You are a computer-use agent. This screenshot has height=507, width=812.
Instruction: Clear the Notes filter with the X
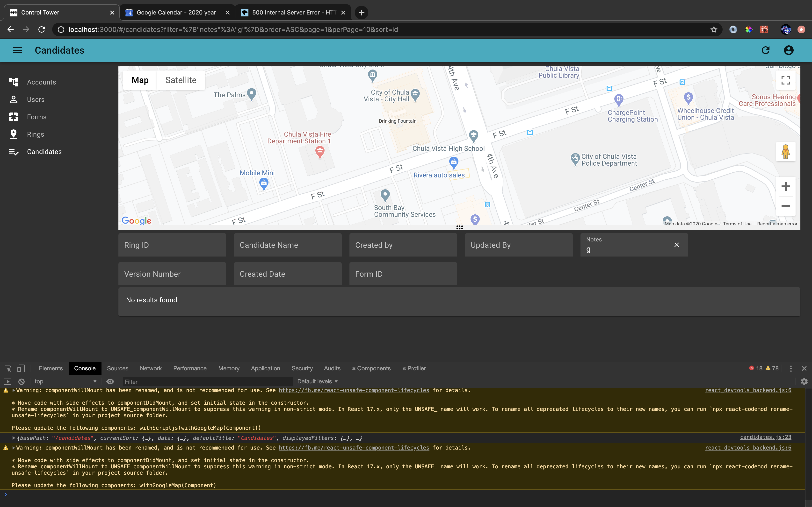click(x=676, y=245)
